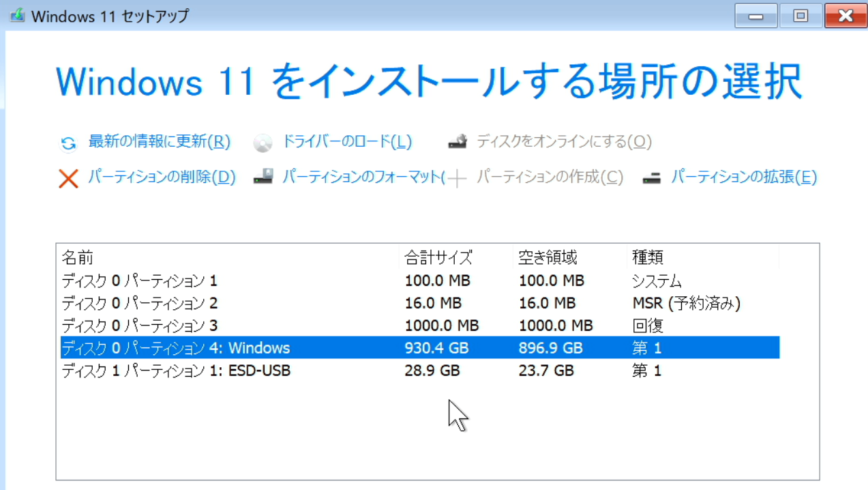Image resolution: width=868 pixels, height=490 pixels.
Task: Click ドライバーのロード(L) link
Action: click(x=347, y=142)
